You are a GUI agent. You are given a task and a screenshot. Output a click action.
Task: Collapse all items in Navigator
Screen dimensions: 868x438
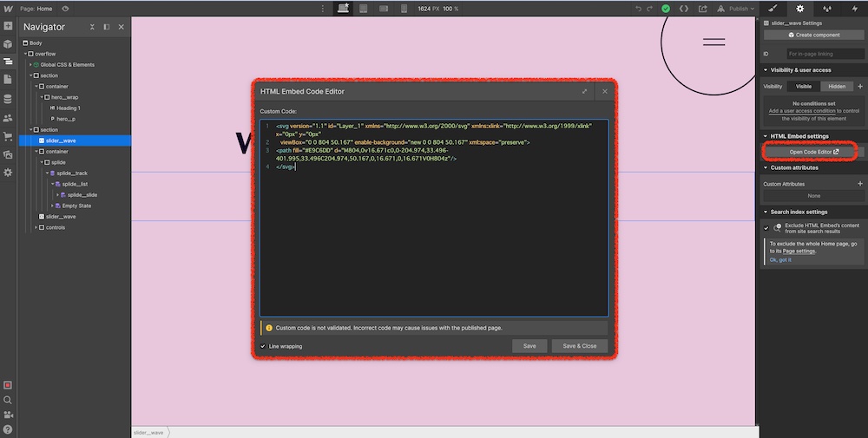coord(92,27)
